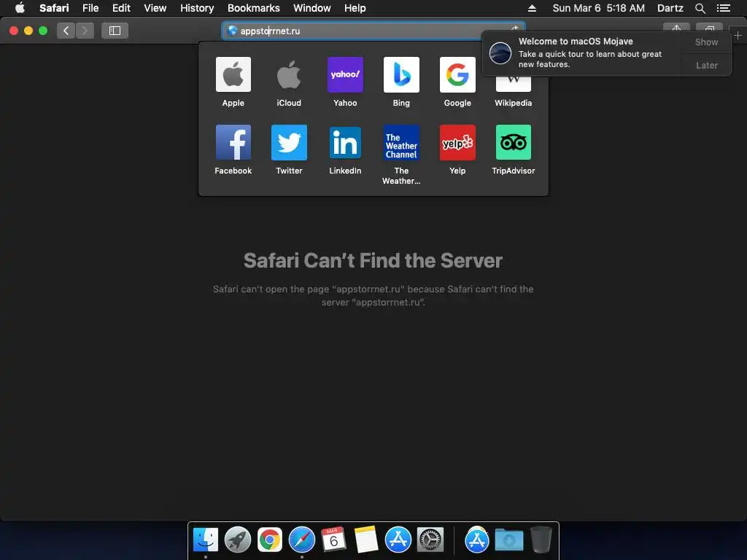Open the Apple menu in menu bar

(20, 8)
